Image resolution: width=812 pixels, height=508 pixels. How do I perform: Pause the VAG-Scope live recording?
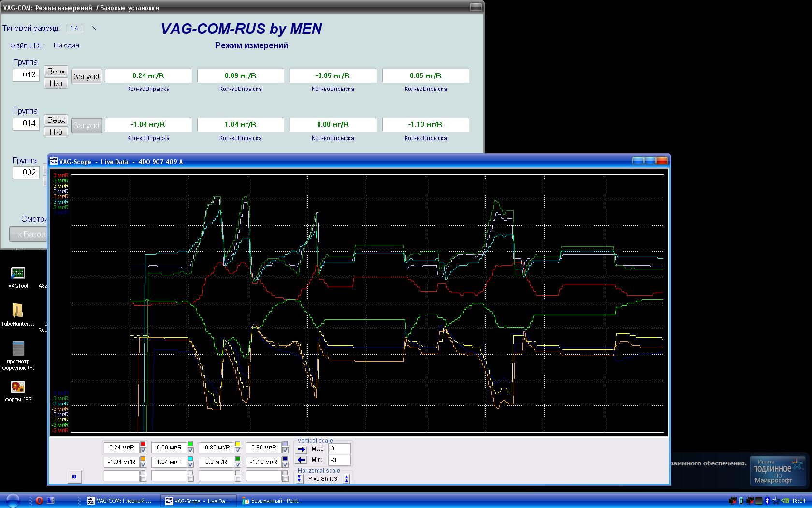74,477
